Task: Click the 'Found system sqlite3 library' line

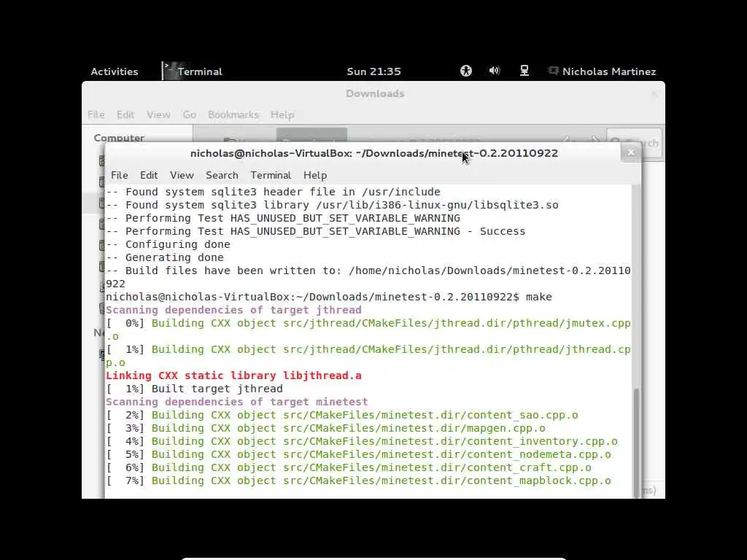Action: [x=332, y=205]
